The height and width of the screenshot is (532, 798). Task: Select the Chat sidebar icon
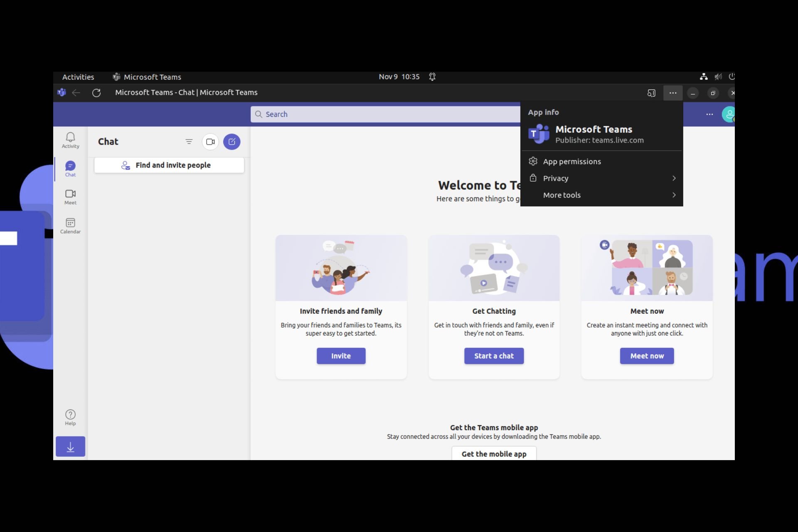pos(70,169)
